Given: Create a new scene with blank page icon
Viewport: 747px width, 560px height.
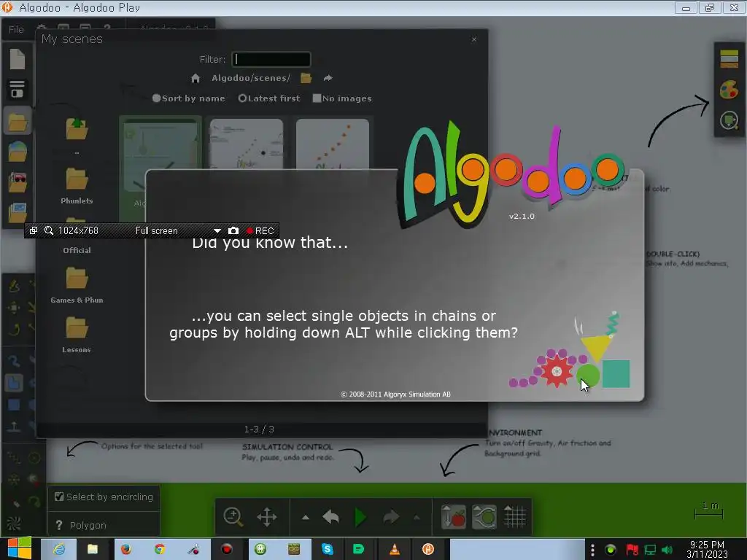Looking at the screenshot, I should click(18, 59).
